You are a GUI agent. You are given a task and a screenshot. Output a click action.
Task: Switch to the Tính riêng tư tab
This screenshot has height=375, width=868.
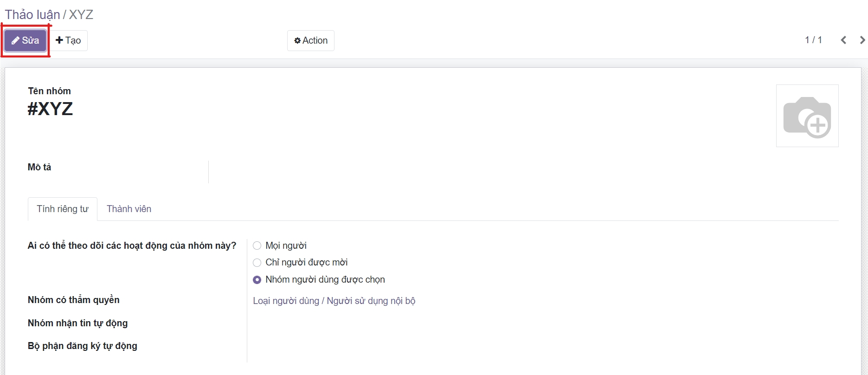pyautogui.click(x=63, y=209)
